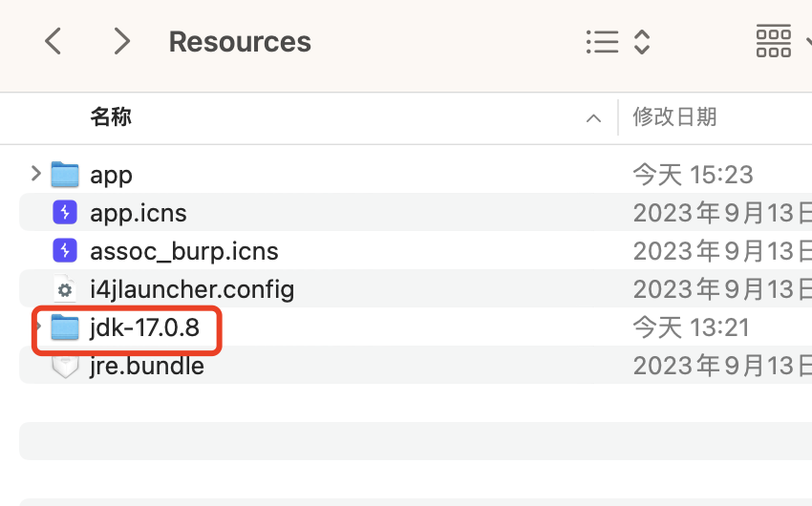
Task: Go forward with the right chevron button
Action: [121, 41]
